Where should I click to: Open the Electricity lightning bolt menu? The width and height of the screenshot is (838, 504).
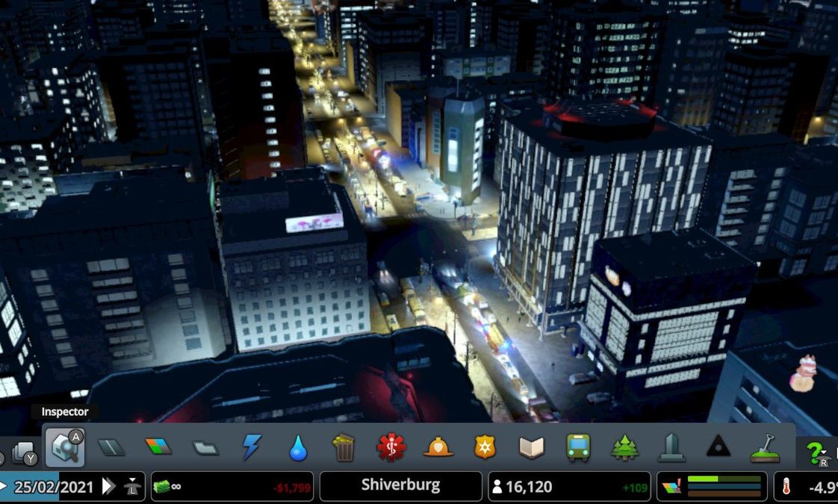pyautogui.click(x=251, y=447)
